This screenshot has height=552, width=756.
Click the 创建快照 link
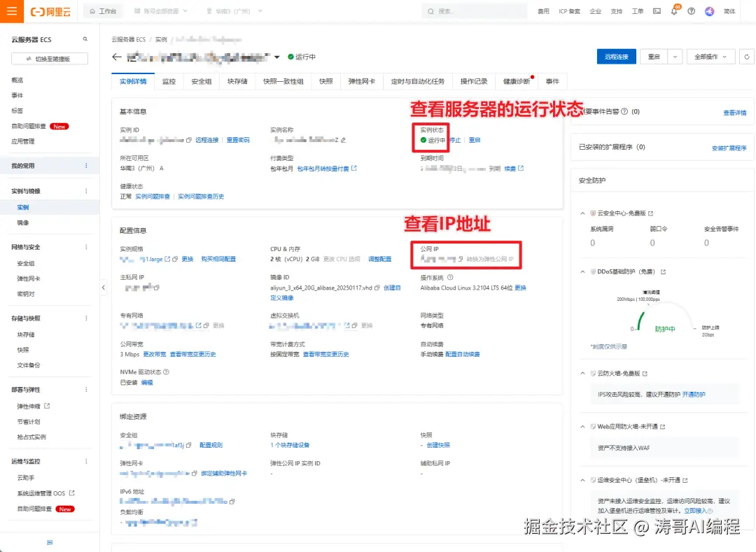click(x=438, y=445)
